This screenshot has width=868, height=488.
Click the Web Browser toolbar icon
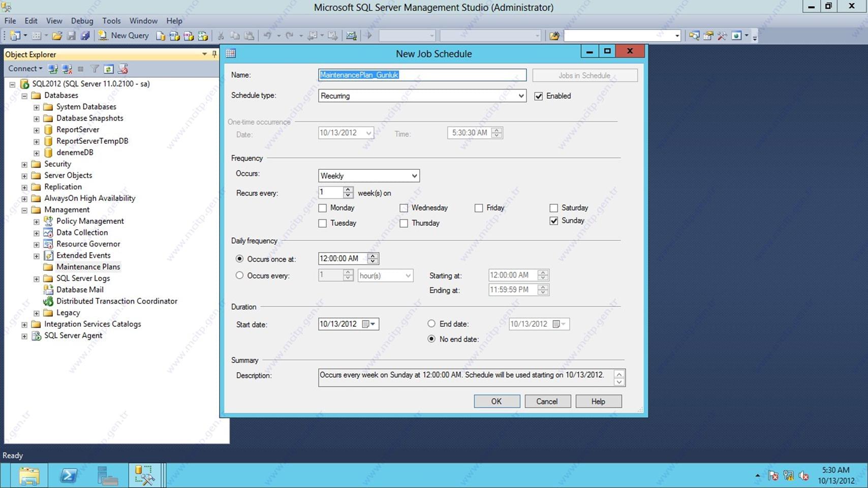736,36
